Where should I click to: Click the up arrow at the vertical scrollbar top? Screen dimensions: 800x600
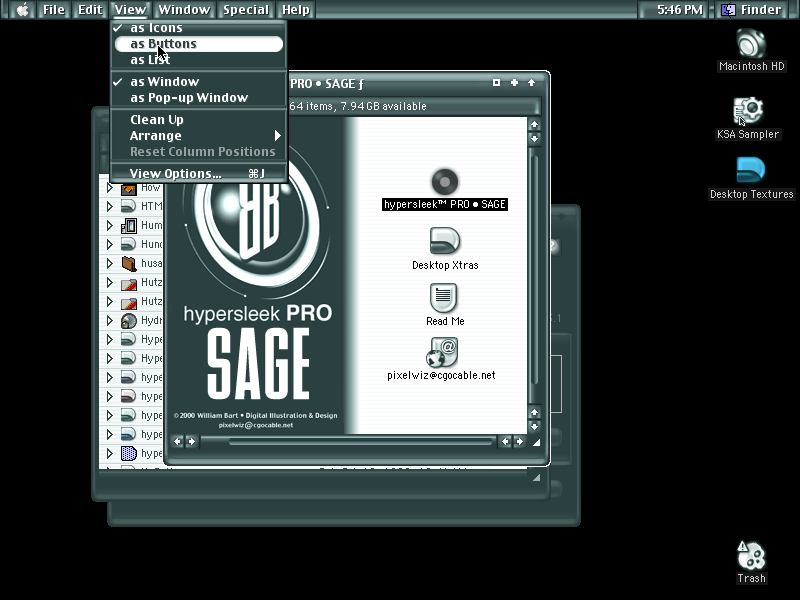coord(534,124)
